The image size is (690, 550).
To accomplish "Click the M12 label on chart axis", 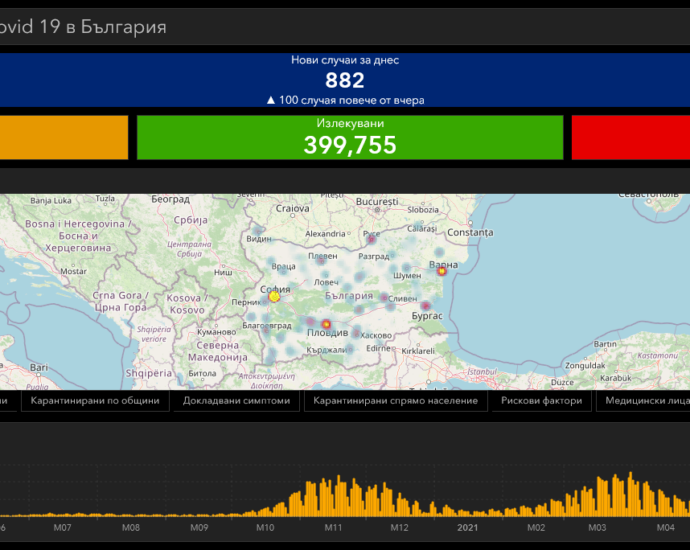I will click(x=399, y=527).
